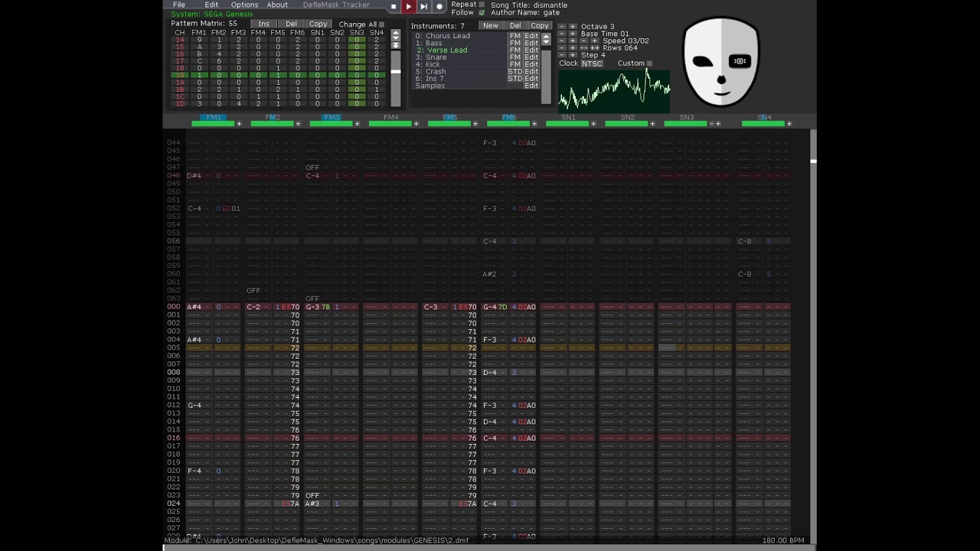The width and height of the screenshot is (980, 551).
Task: Enable the Custom clock checkbox
Action: (649, 64)
